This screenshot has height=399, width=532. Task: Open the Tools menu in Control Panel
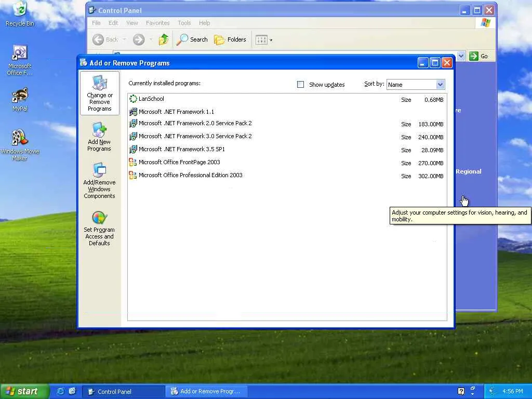(x=184, y=23)
